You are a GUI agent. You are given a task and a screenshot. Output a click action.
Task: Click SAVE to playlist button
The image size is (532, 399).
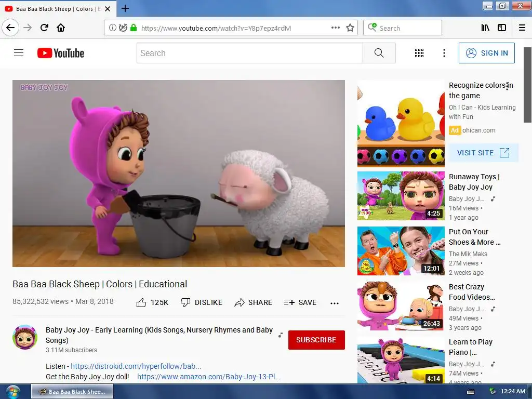point(300,302)
